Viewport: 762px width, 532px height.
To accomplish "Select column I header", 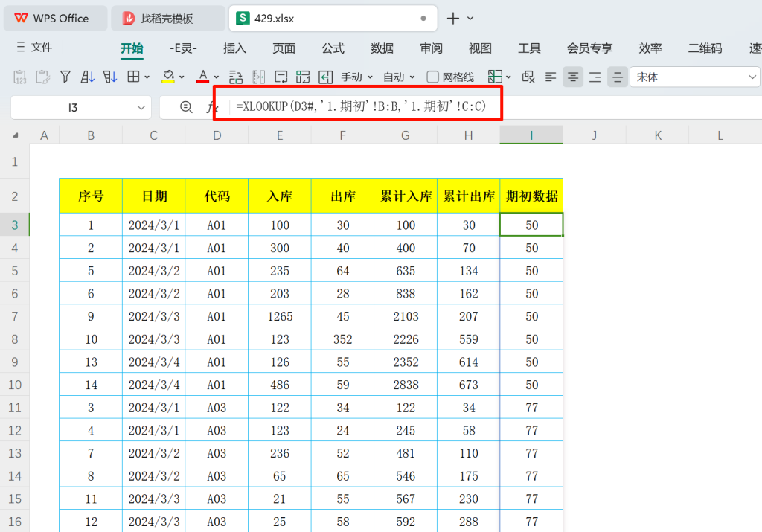I will coord(531,135).
